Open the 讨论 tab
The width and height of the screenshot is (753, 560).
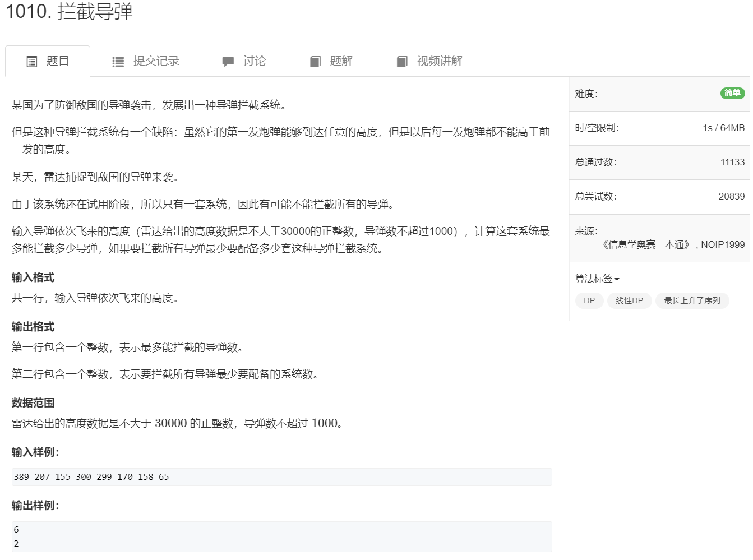[244, 61]
